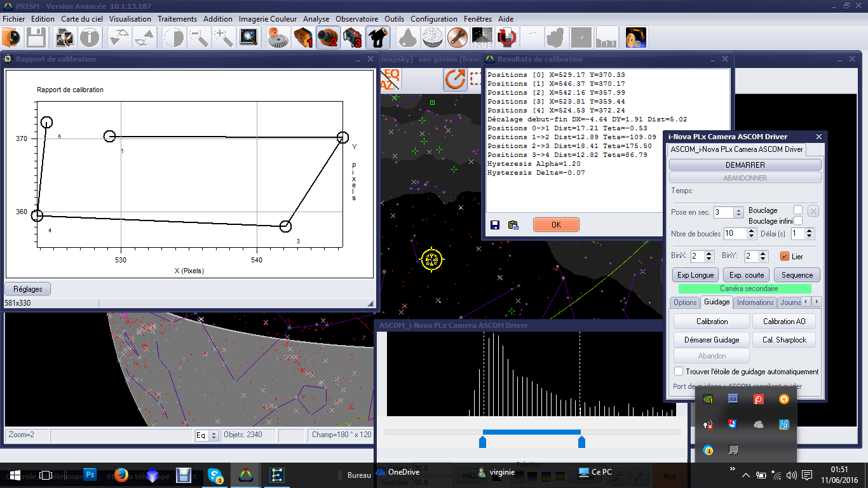Click the telescope icon in toolbar
Viewport: 868px width, 488px height.
pos(378,38)
